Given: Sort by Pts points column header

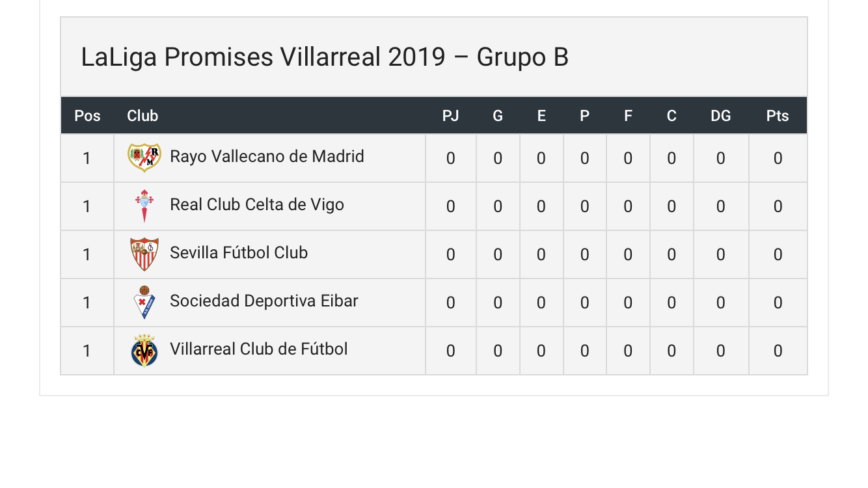Looking at the screenshot, I should click(778, 116).
